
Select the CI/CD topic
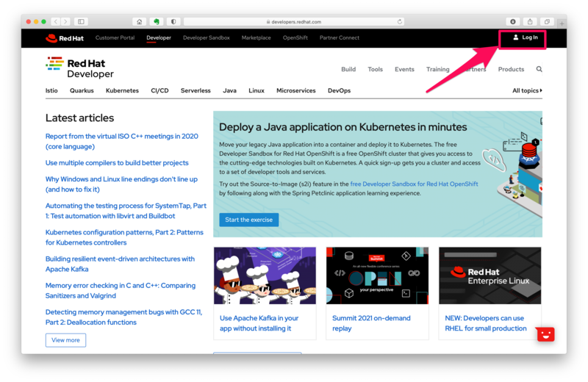(159, 90)
